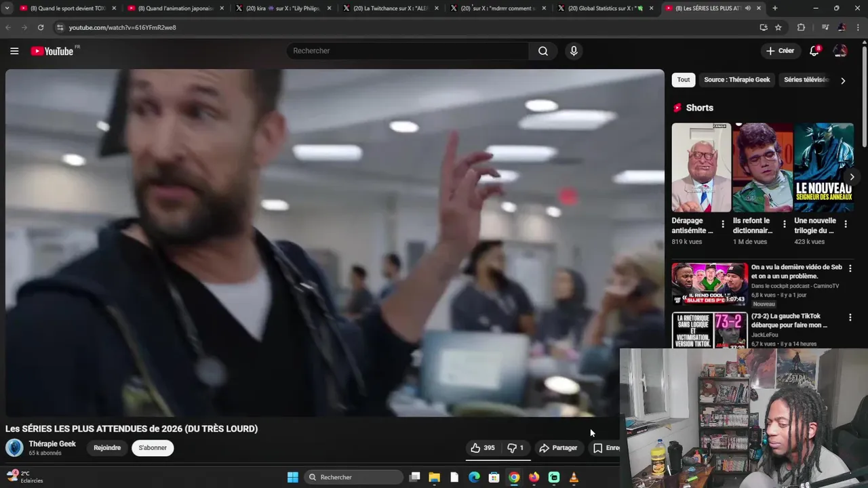868x488 pixels.
Task: Open the YouTube account avatar menu
Action: coord(840,51)
